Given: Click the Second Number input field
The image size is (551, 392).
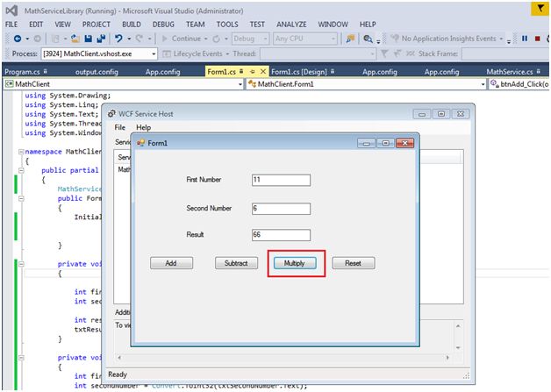Looking at the screenshot, I should [281, 209].
